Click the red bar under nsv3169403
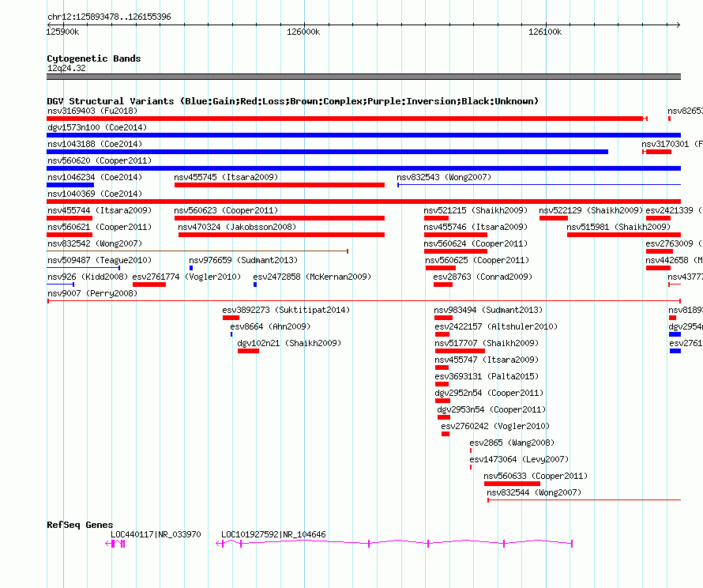703x588 pixels. pyautogui.click(x=347, y=119)
